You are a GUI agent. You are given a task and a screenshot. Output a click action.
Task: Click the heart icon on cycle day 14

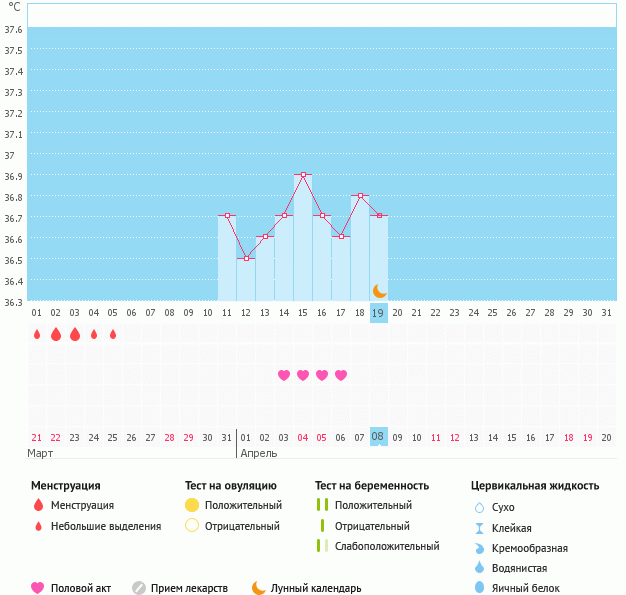click(284, 375)
